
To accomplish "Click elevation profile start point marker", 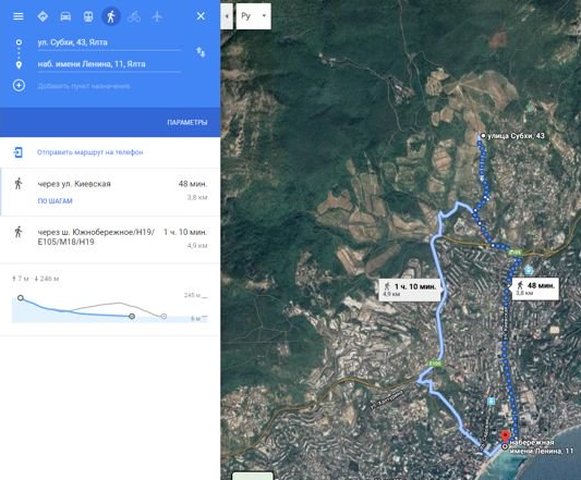I will coord(21,298).
